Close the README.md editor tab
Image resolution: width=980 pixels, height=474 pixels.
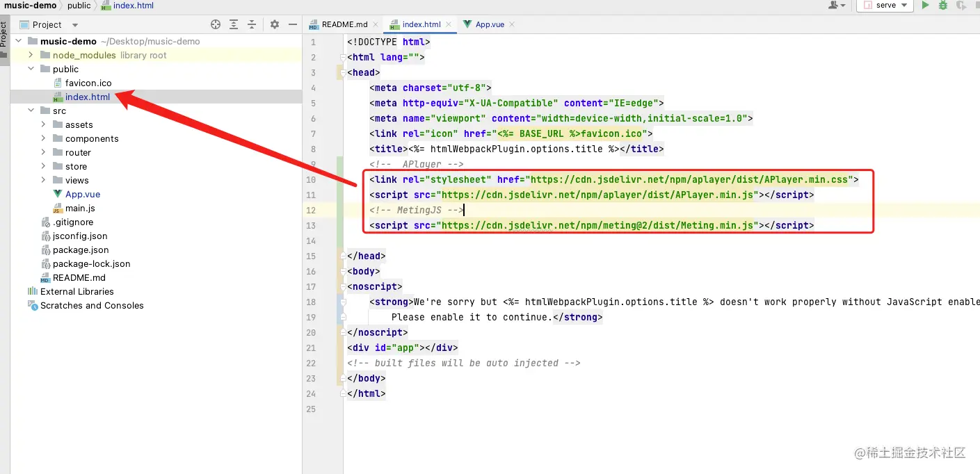pos(376,24)
